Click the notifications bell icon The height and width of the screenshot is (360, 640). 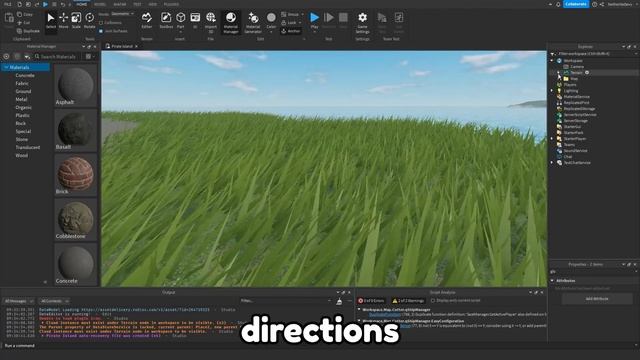558,4
